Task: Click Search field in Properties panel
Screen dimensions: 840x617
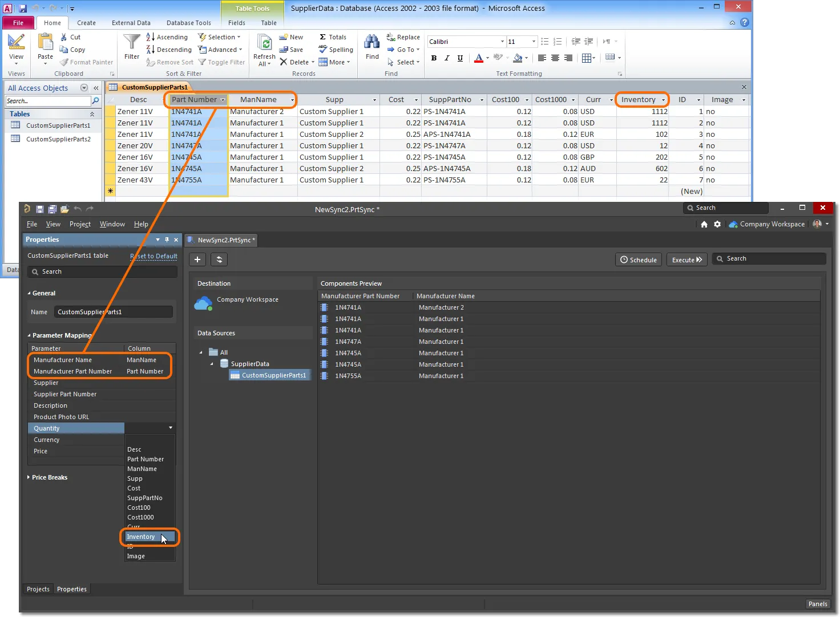Action: coord(103,272)
